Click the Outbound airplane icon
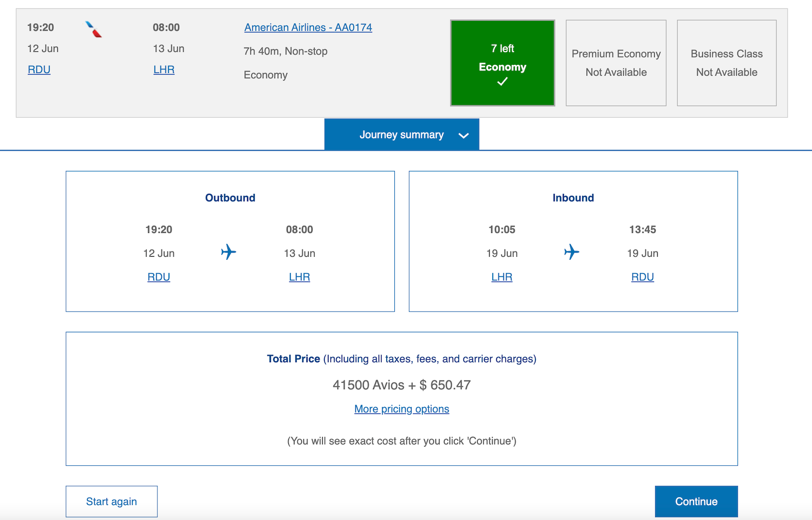The height and width of the screenshot is (520, 812). (229, 252)
